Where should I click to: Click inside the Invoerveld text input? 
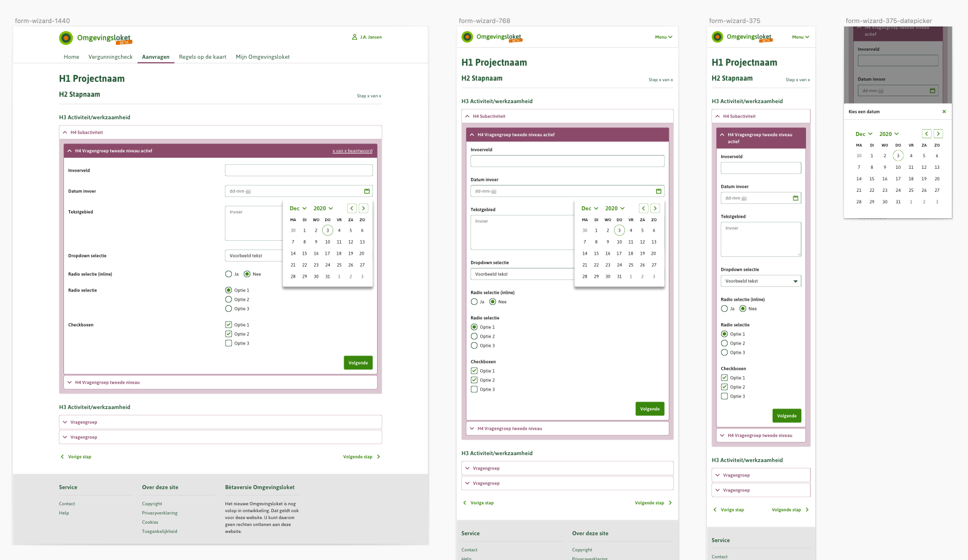(x=299, y=170)
